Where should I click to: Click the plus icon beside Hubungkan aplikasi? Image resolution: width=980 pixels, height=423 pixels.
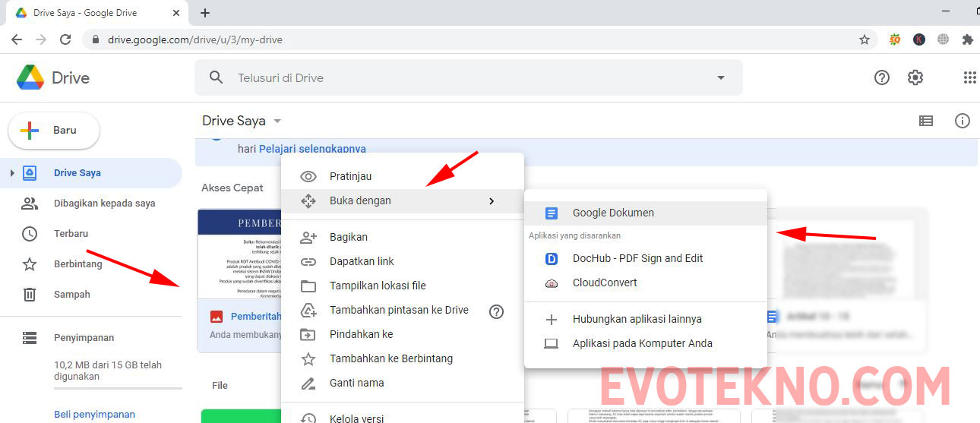pyautogui.click(x=552, y=320)
